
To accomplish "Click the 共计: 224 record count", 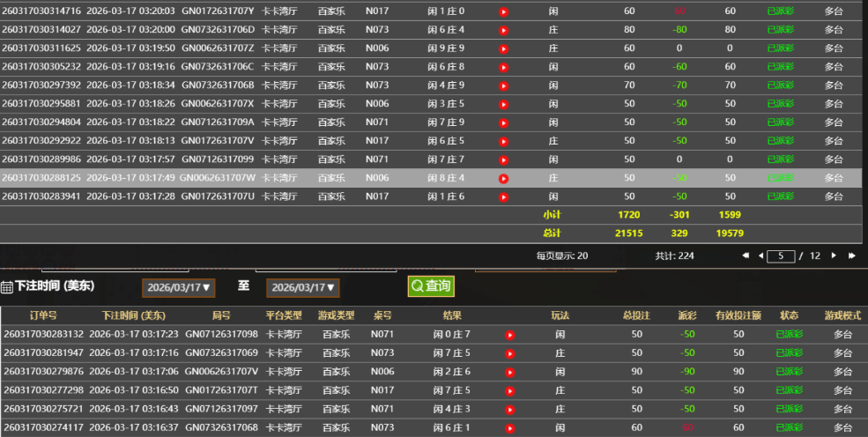I will pyautogui.click(x=674, y=256).
